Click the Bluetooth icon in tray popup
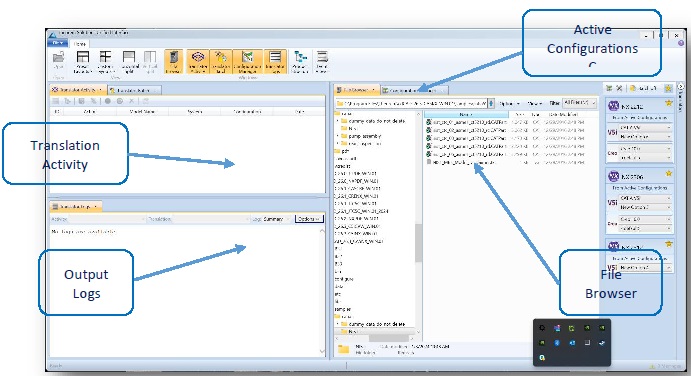The image size is (691, 376). (557, 342)
